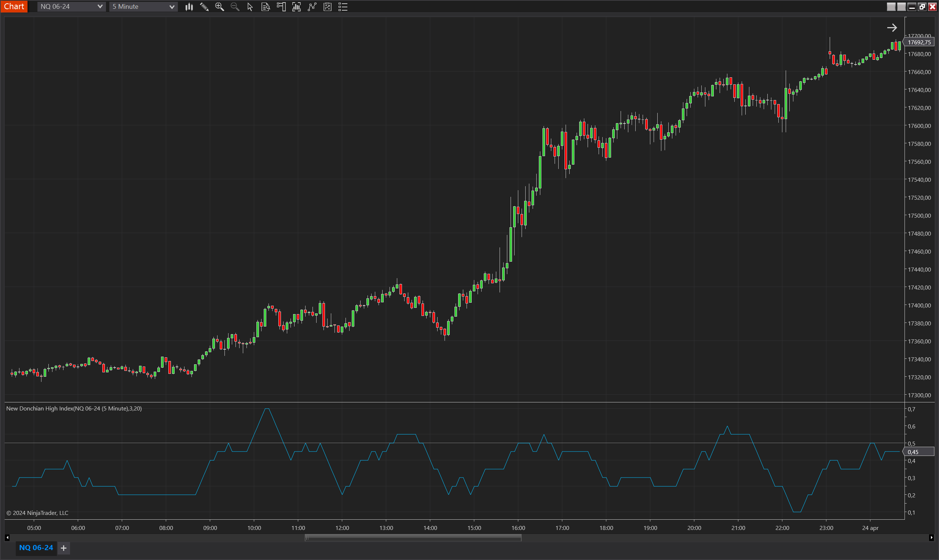
Task: Toggle Chart Trader panel icon
Action: pyautogui.click(x=281, y=7)
